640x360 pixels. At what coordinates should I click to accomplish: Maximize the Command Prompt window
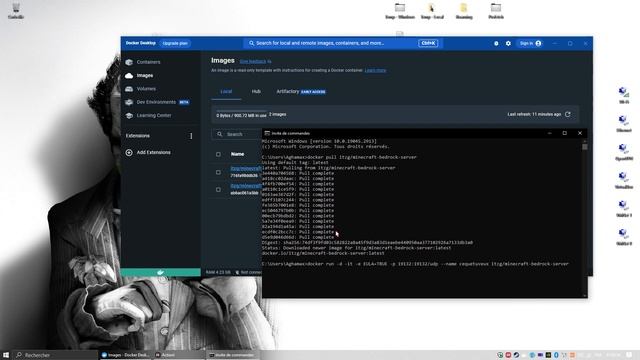click(x=564, y=133)
